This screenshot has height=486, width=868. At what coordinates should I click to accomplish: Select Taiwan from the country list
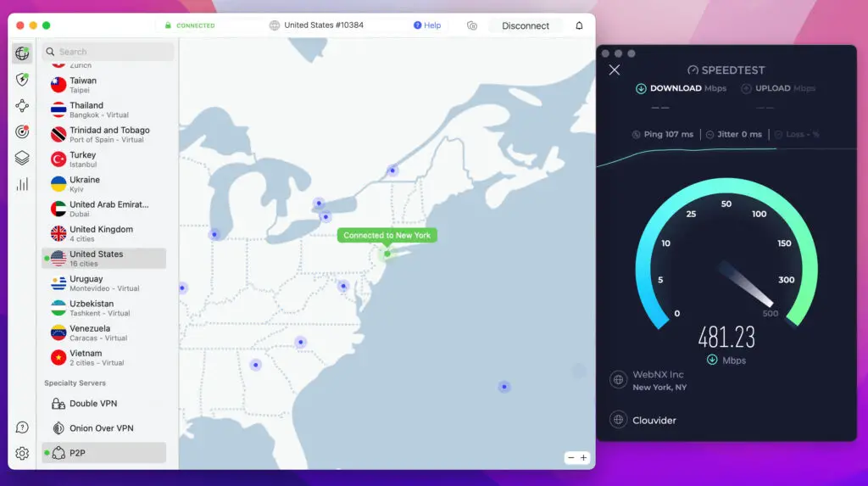pos(104,85)
